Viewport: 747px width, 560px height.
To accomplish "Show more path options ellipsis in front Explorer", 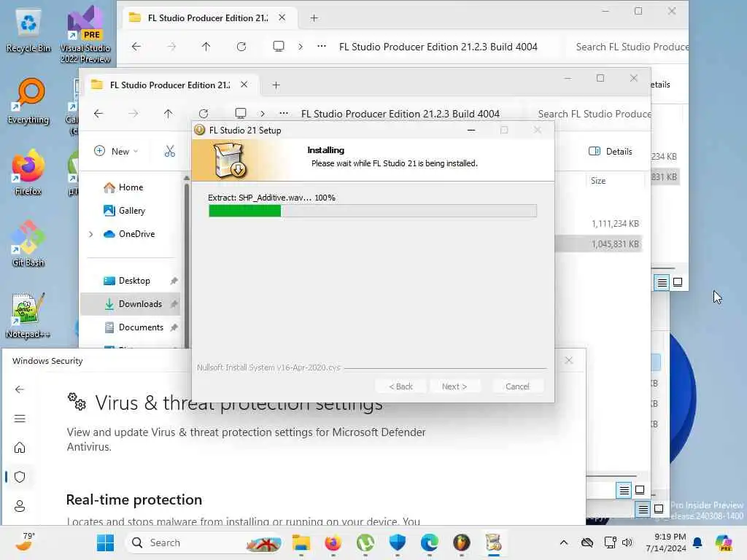I will [284, 113].
